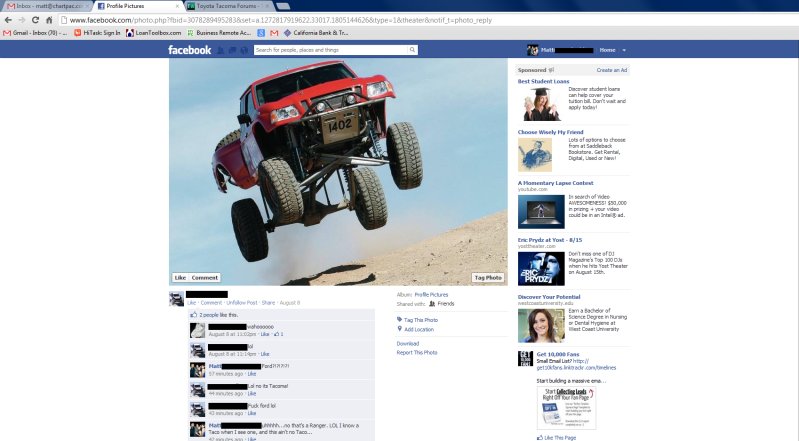Open the blue Google bookmark icon
799x441 pixels.
(x=261, y=33)
